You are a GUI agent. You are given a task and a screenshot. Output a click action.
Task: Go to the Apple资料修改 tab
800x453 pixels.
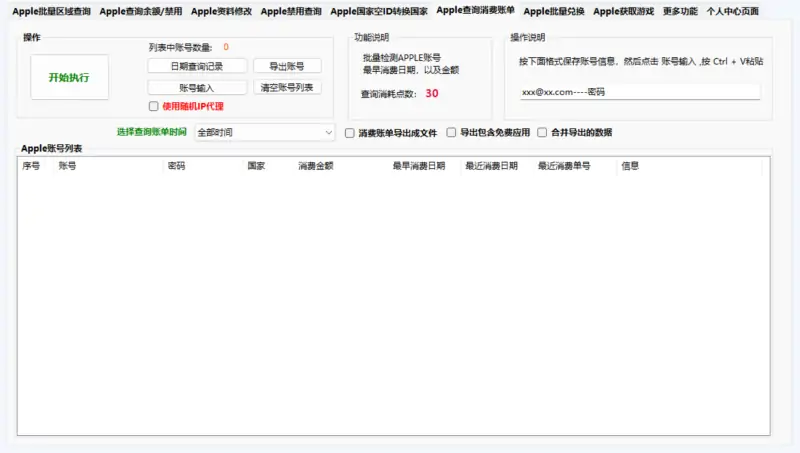click(221, 12)
